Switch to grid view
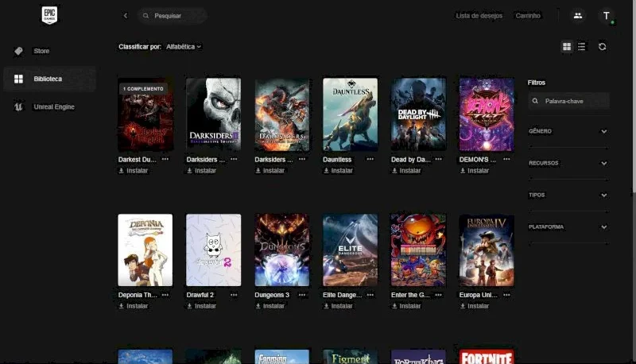636x364 pixels. [x=567, y=47]
